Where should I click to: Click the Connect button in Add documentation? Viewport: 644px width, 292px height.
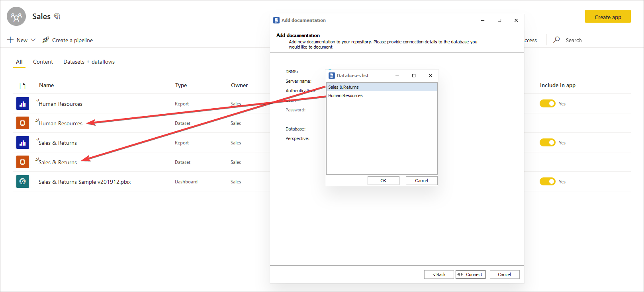[470, 274]
